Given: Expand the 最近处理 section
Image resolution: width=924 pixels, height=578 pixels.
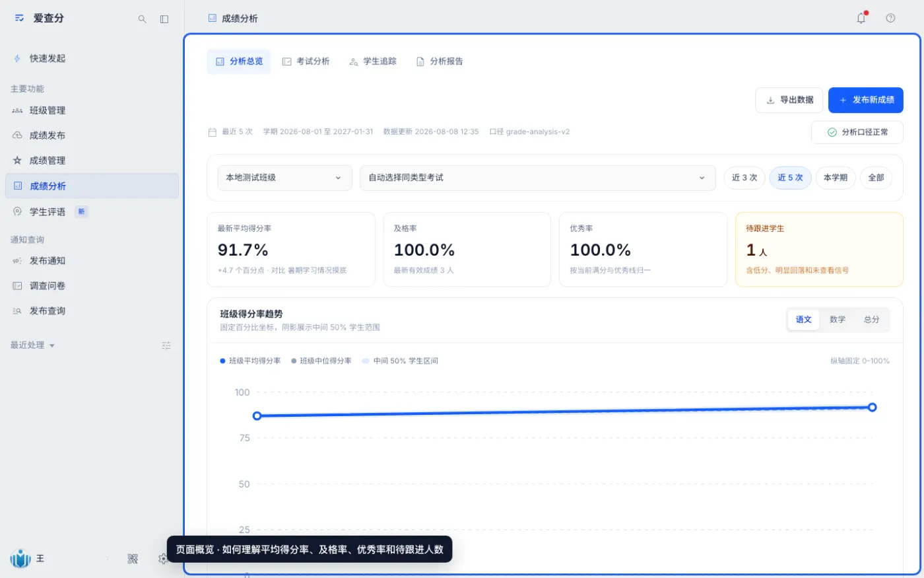Looking at the screenshot, I should click(x=32, y=345).
